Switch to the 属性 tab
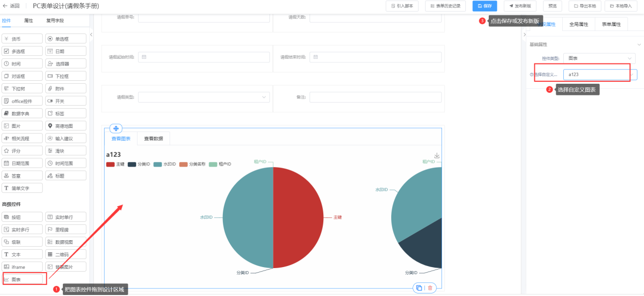Image resolution: width=644 pixels, height=296 pixels. click(28, 21)
